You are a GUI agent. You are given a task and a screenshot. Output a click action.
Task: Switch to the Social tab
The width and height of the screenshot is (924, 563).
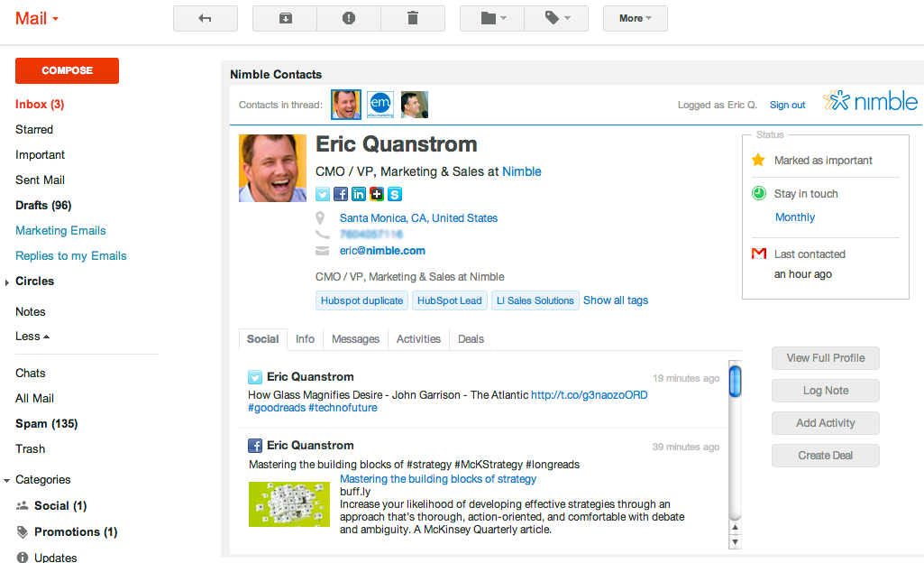pos(263,339)
